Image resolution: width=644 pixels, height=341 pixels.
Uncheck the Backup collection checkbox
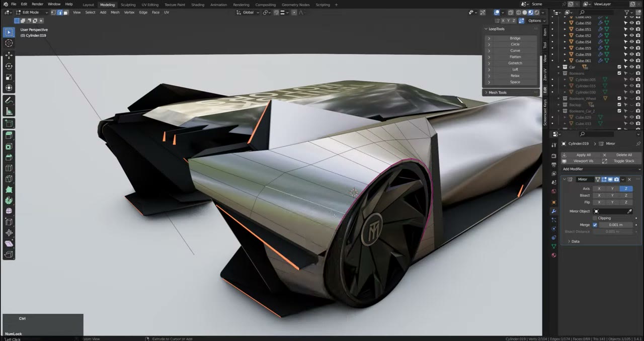click(x=619, y=105)
